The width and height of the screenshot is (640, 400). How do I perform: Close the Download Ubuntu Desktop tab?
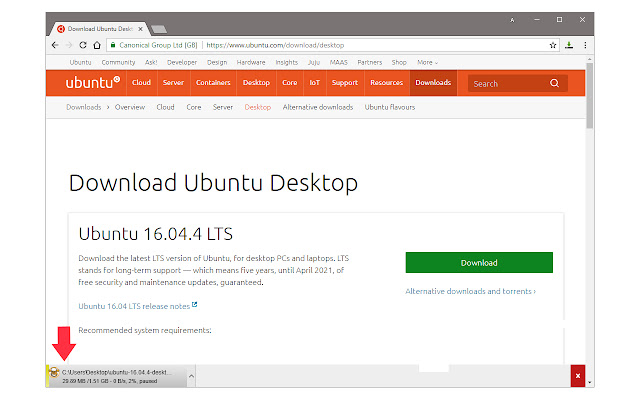pos(140,29)
